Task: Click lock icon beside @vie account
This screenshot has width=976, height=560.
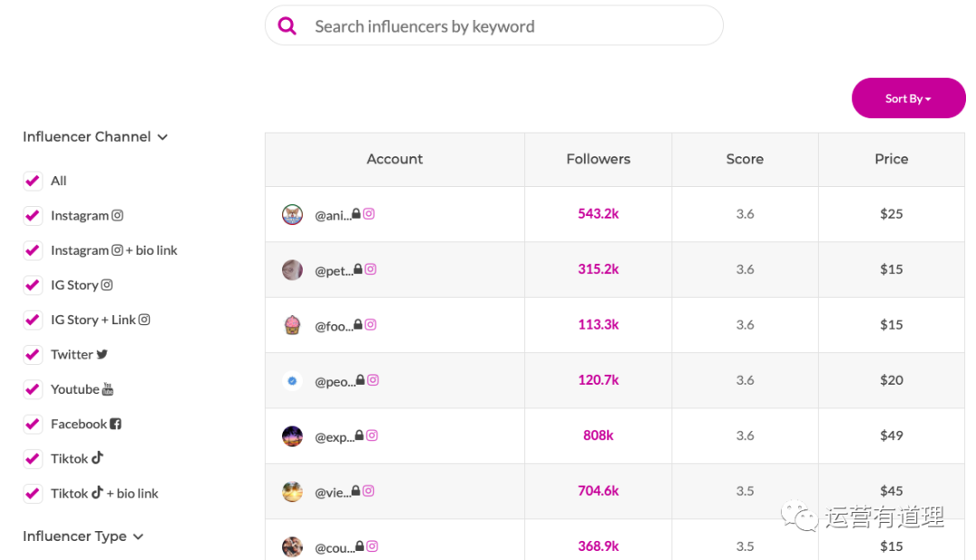Action: [x=356, y=491]
